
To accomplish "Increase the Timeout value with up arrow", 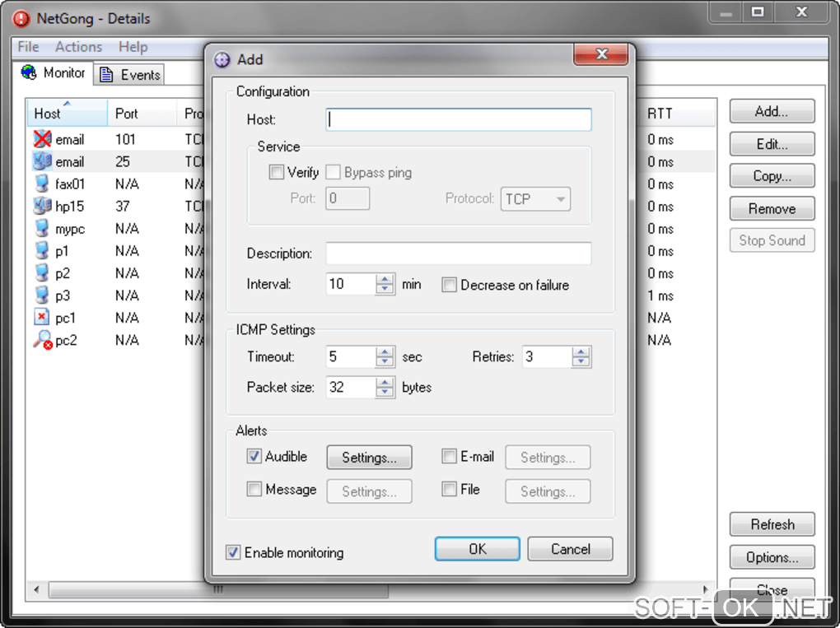I will click(x=385, y=351).
